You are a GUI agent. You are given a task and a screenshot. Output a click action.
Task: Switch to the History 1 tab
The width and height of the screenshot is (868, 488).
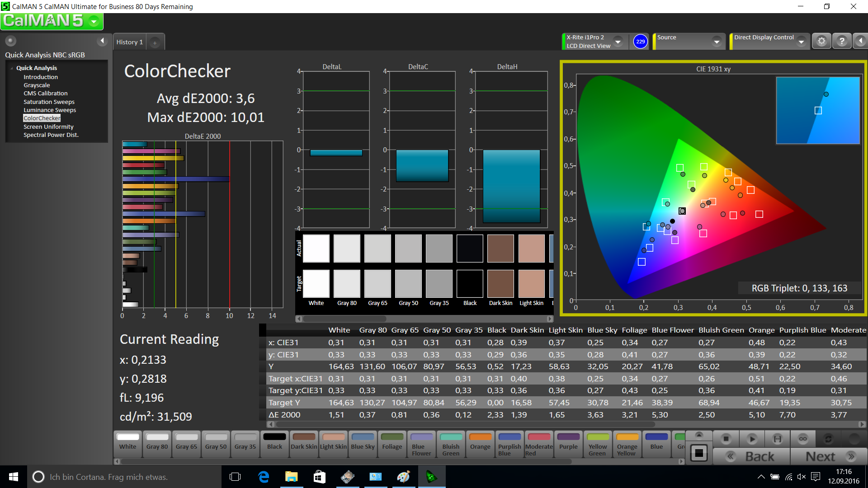pos(129,42)
